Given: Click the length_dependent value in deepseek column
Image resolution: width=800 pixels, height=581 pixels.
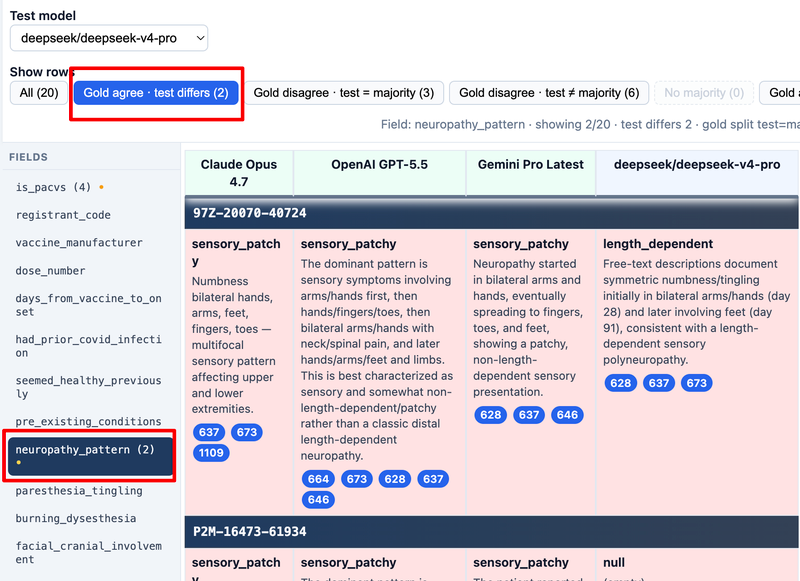Looking at the screenshot, I should [x=658, y=244].
